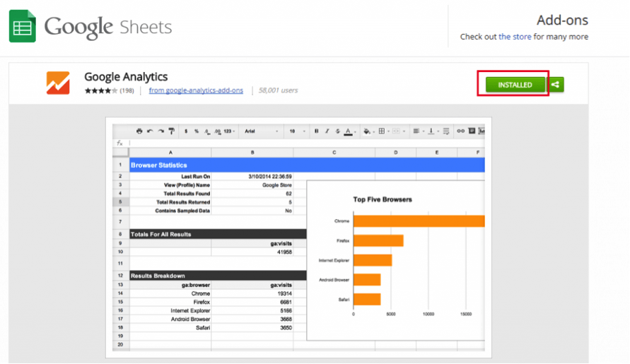Click the 19314 visits cell

252,294
